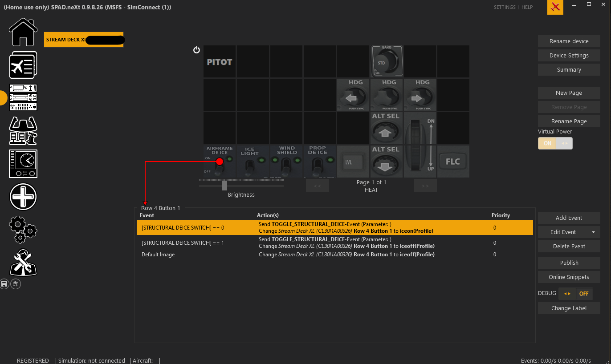Click the Add Event button

569,218
